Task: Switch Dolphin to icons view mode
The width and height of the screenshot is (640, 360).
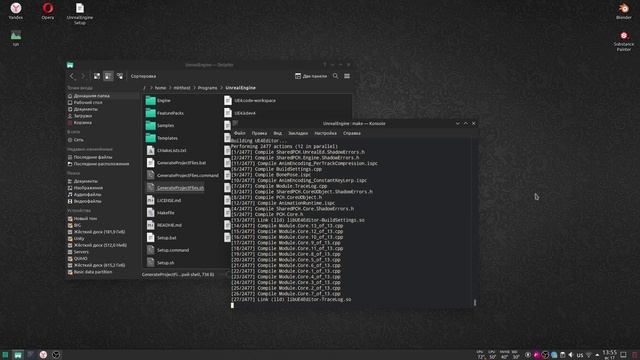Action: pos(97,76)
